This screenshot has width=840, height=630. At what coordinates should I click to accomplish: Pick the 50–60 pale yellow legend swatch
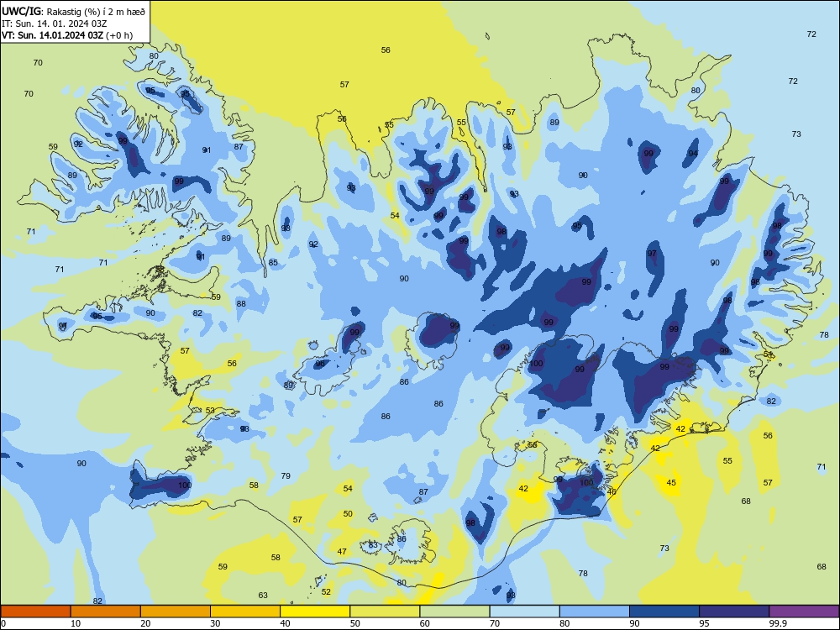click(x=385, y=612)
